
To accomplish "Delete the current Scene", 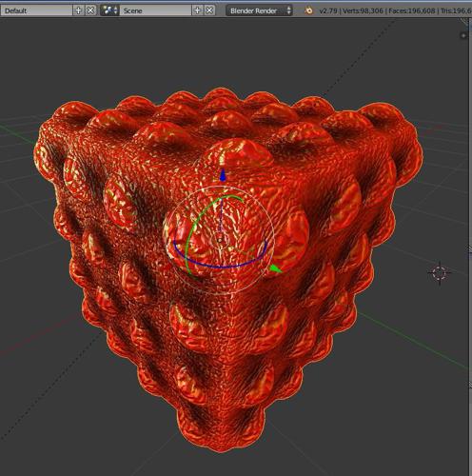I will (x=209, y=10).
